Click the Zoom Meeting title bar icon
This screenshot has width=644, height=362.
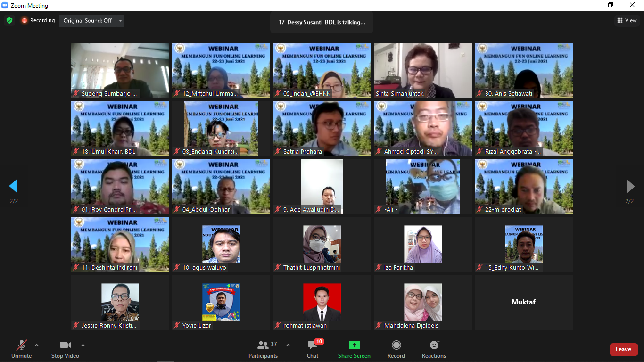(x=5, y=5)
